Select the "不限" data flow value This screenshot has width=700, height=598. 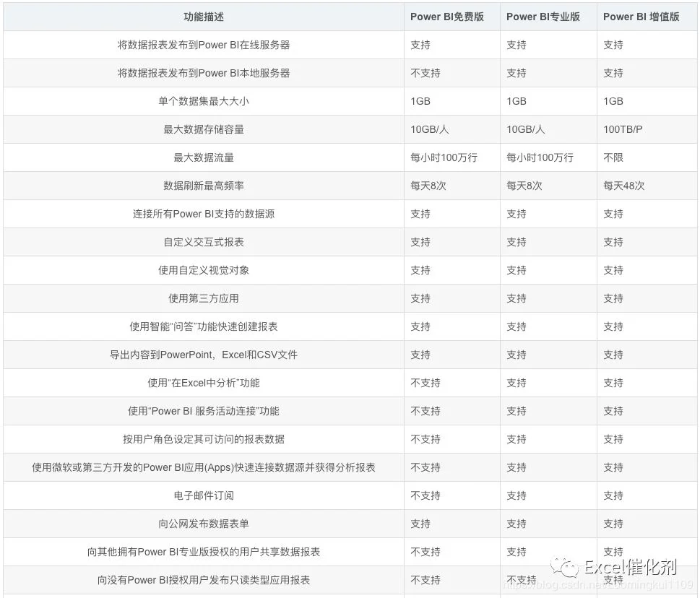coord(613,157)
